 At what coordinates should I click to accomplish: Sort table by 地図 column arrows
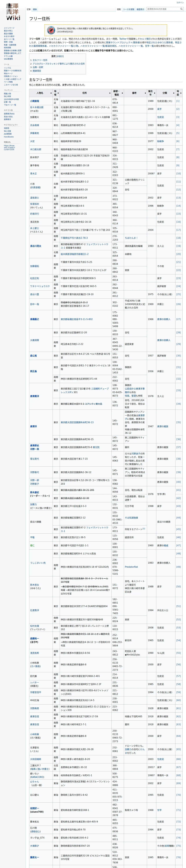coord(181,93)
